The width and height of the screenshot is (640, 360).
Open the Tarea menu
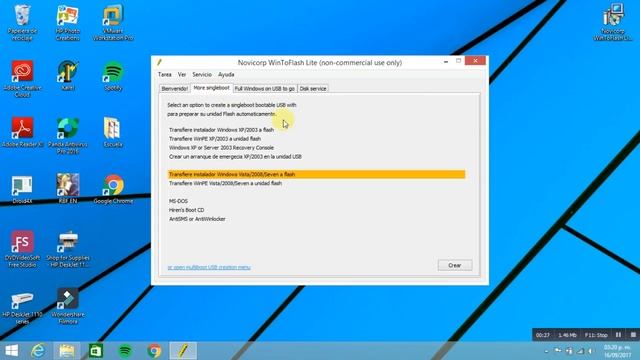click(x=164, y=75)
